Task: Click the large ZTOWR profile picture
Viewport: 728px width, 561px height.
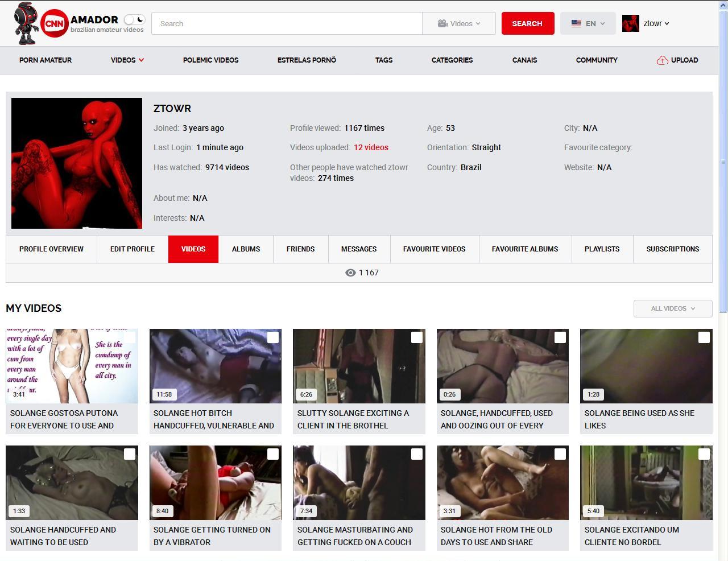Action: [x=77, y=163]
